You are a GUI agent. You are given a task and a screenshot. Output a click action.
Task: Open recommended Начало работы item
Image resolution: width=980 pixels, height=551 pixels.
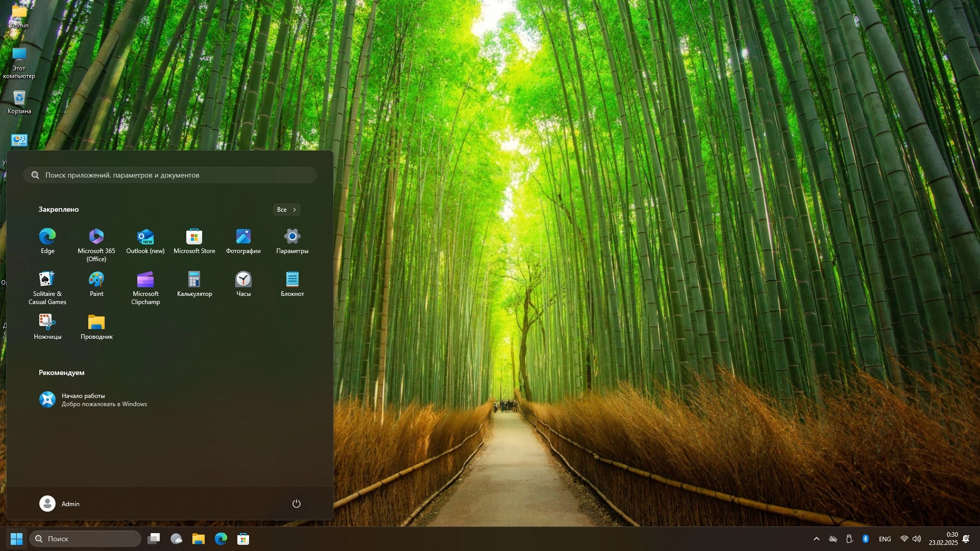[x=93, y=399]
